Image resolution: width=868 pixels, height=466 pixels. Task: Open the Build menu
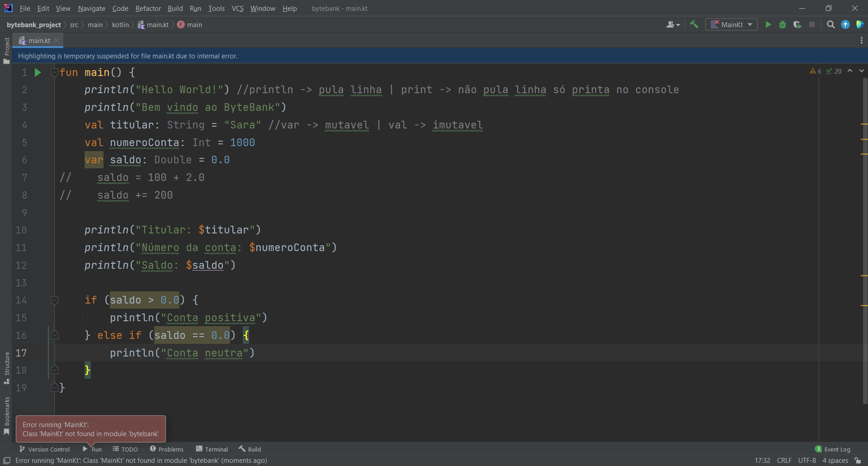pos(175,9)
